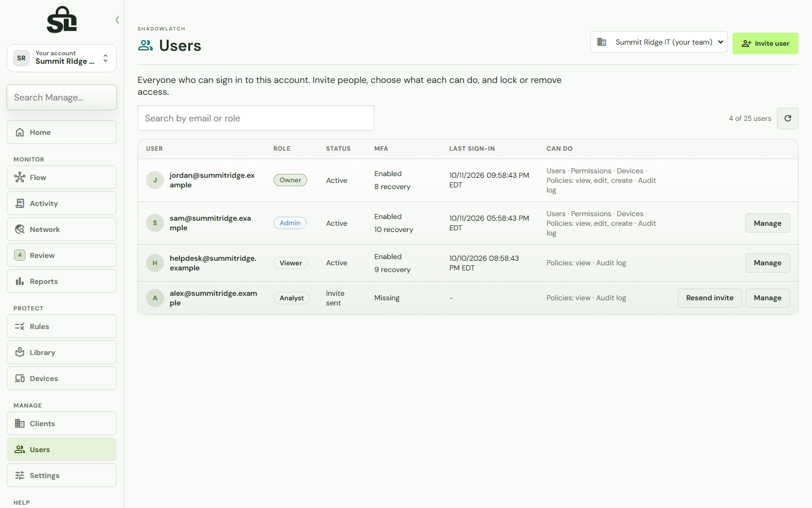Click the CAN DO column header
The width and height of the screenshot is (812, 508).
coord(559,149)
